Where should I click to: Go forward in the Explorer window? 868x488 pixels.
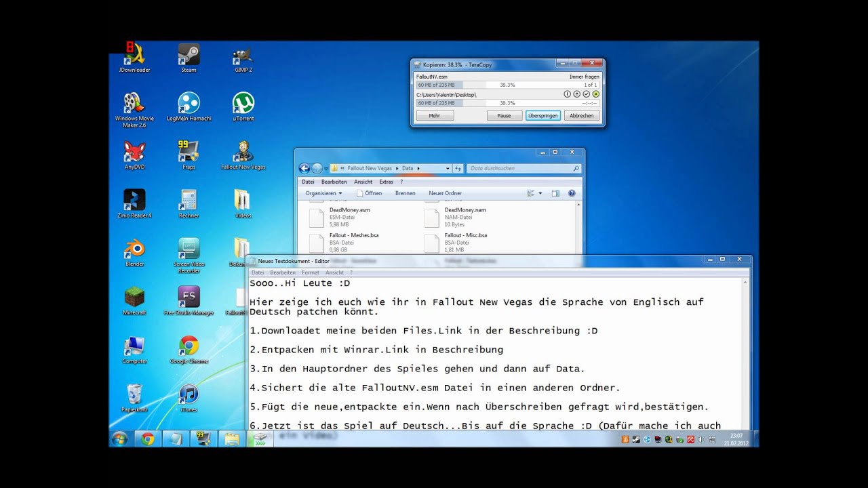(317, 168)
